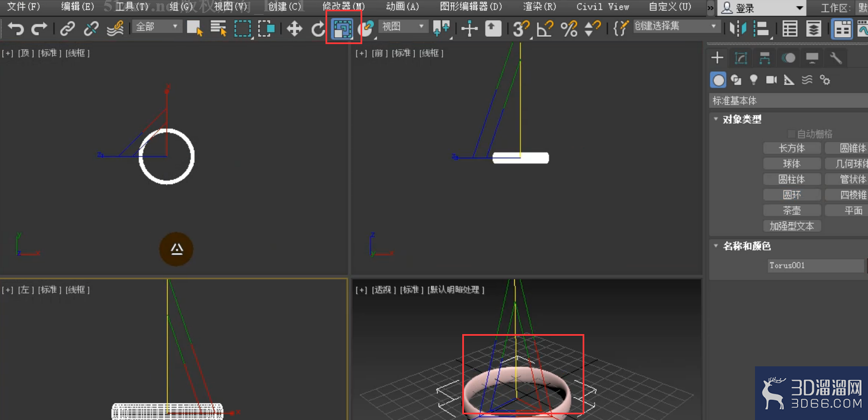Image resolution: width=868 pixels, height=420 pixels.
Task: Switch to the Utilities wrench tab
Action: (836, 58)
